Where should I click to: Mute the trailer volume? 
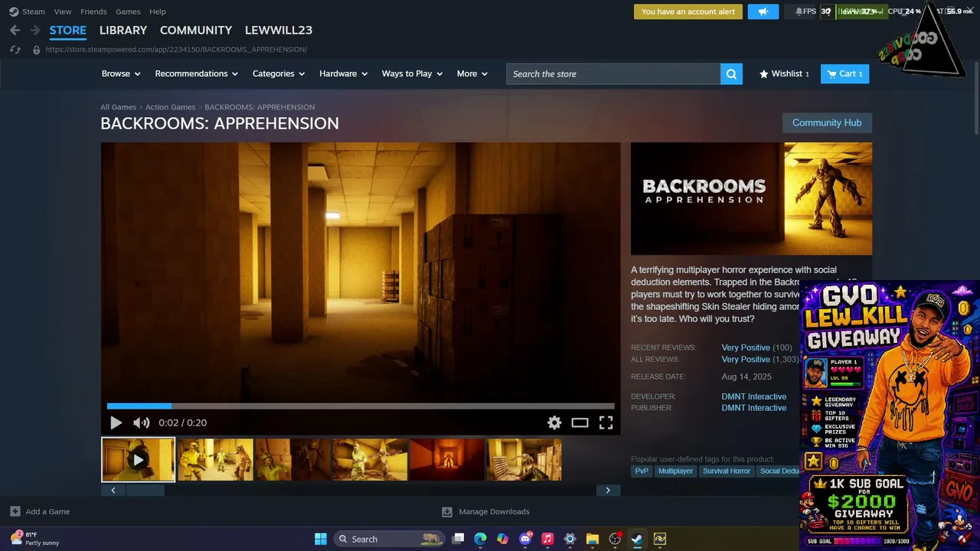coord(141,422)
